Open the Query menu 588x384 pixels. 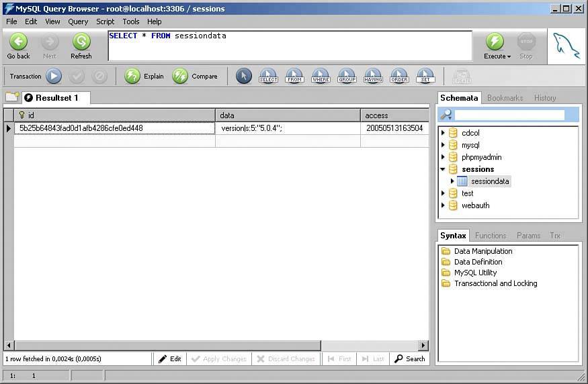(x=78, y=21)
